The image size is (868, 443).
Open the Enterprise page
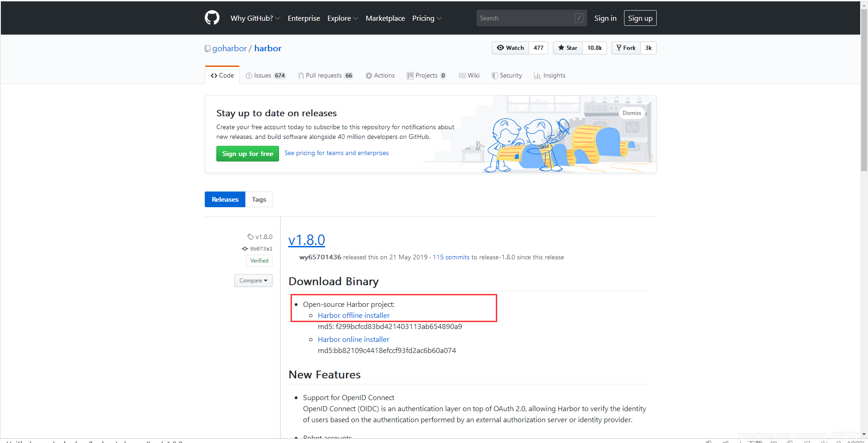click(304, 18)
